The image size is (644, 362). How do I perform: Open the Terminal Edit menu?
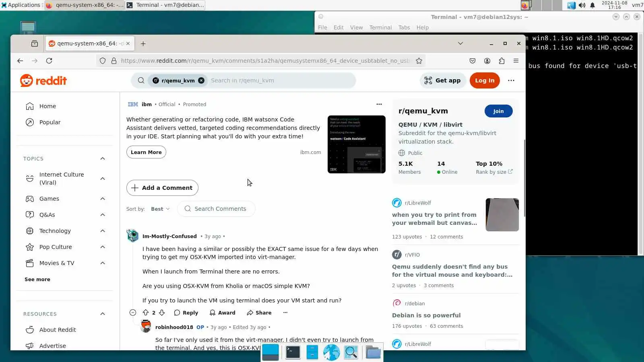point(339,27)
